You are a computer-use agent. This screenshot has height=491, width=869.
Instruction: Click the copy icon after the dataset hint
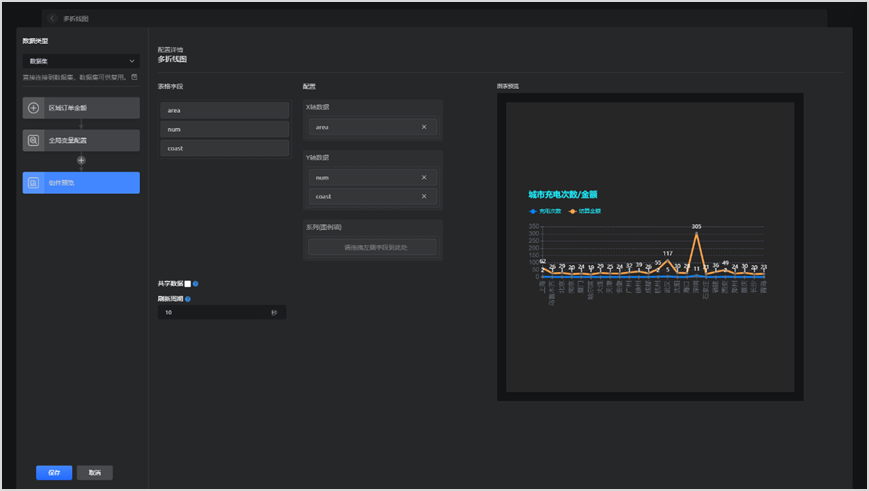pos(135,77)
